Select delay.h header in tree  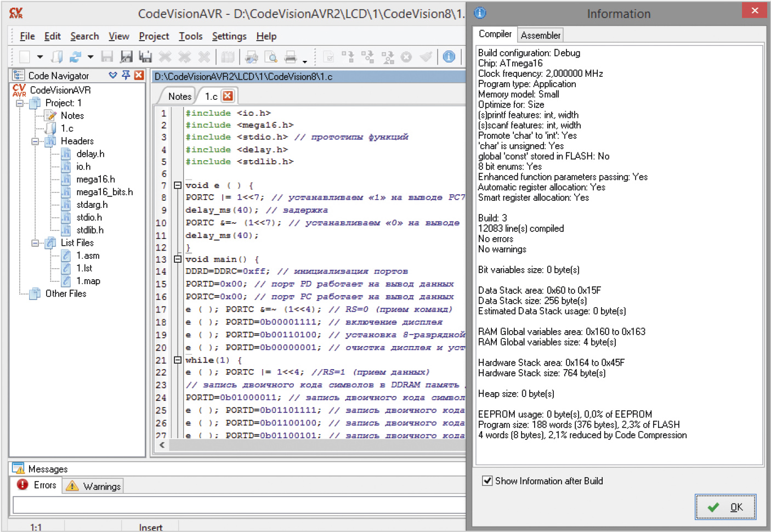click(90, 154)
